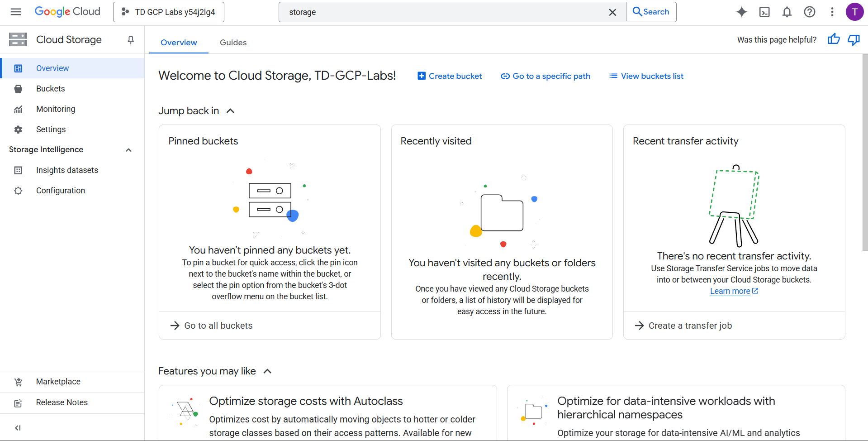Open the help question mark menu

(809, 12)
